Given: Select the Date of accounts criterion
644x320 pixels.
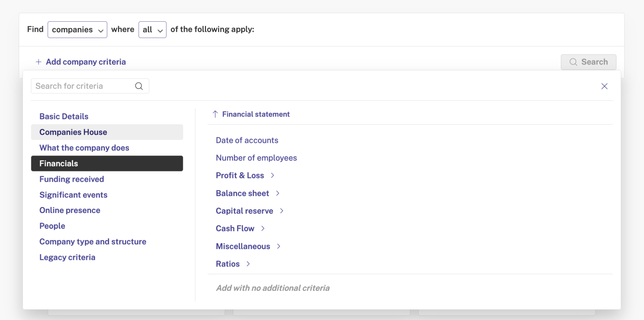Looking at the screenshot, I should [x=247, y=140].
